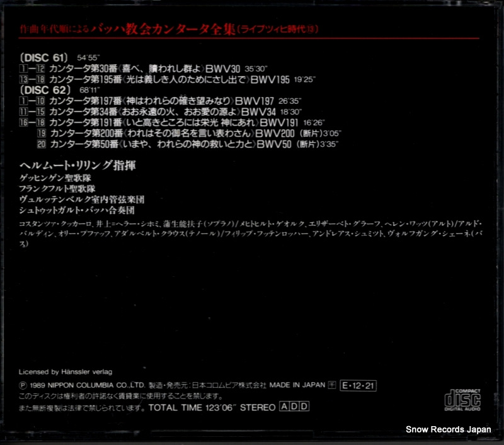Image resolution: width=504 pixels, height=445 pixels.
Task: Click the red Japanese title heading
Action: tap(169, 30)
